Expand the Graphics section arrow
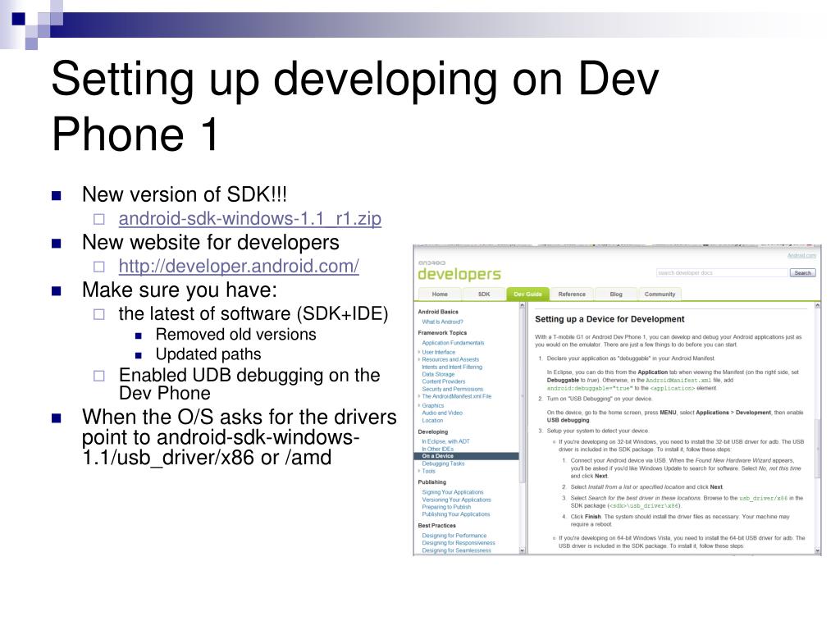Viewport: 840px width, 630px height. [x=419, y=405]
